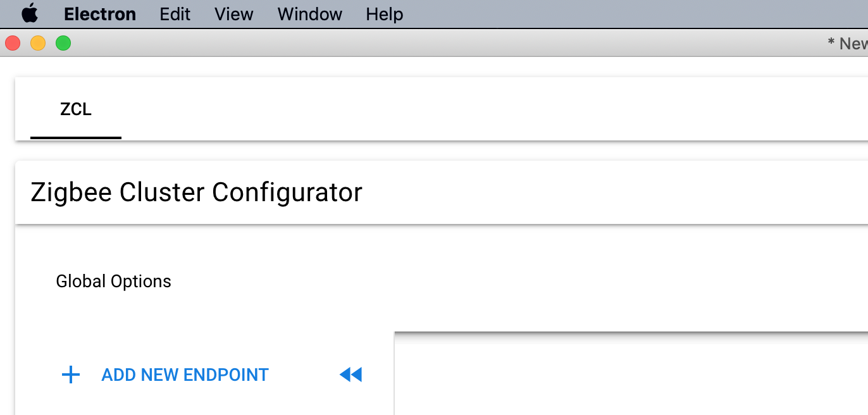Switch to the ZCL tab

click(x=75, y=109)
